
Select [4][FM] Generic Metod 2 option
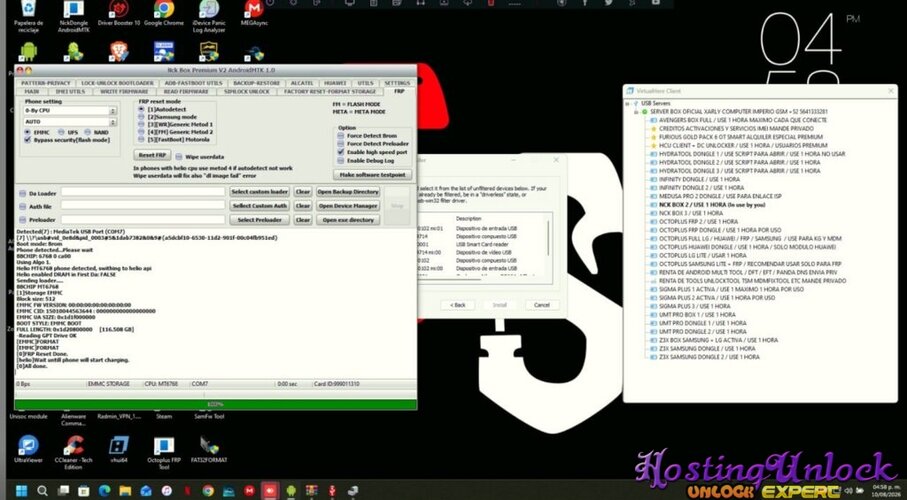[x=141, y=131]
